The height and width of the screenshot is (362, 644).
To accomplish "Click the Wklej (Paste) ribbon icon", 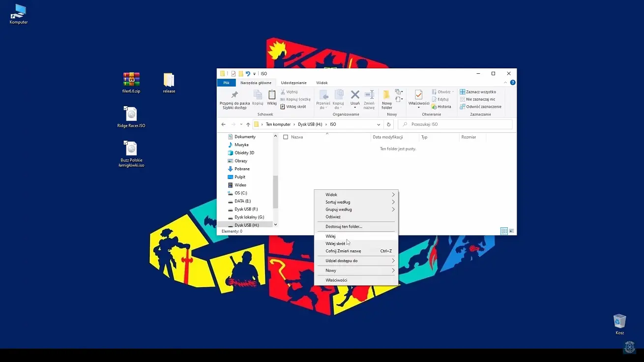I will click(272, 97).
